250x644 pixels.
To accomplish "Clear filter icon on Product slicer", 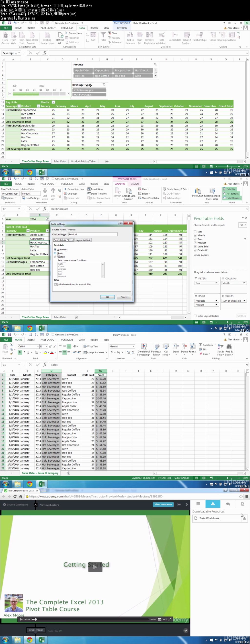I will point(155,65).
